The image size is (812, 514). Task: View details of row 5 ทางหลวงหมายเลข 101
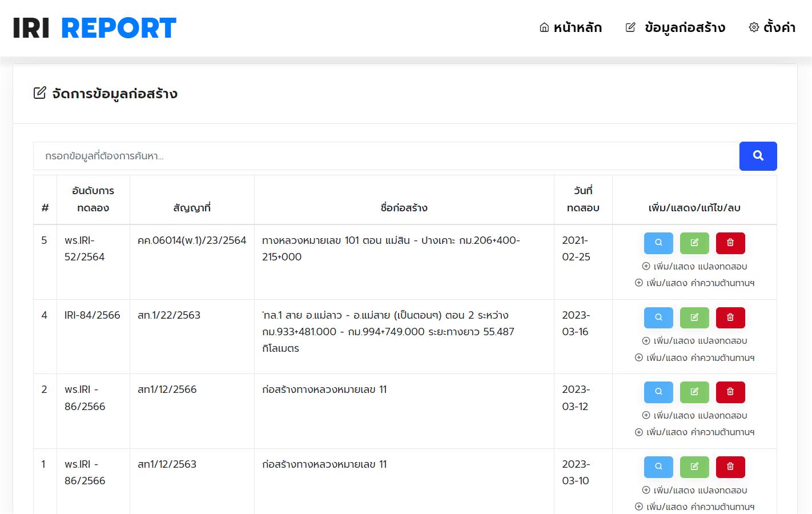(x=658, y=243)
